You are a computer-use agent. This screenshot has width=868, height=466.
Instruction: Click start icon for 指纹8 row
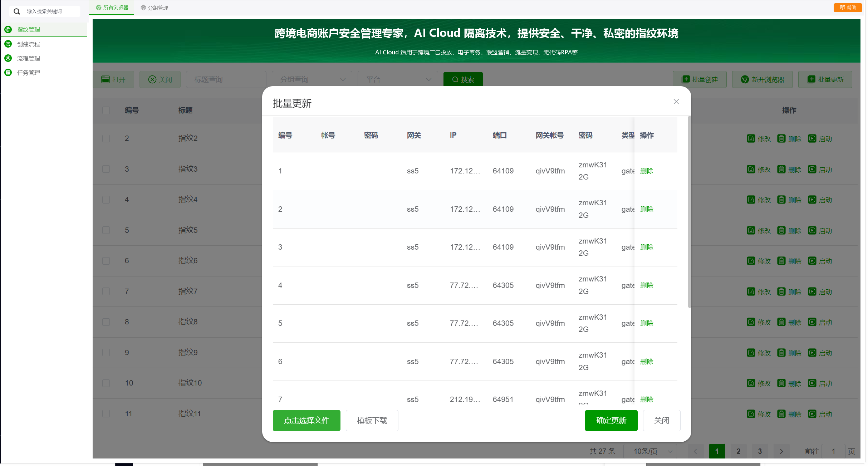[812, 322]
